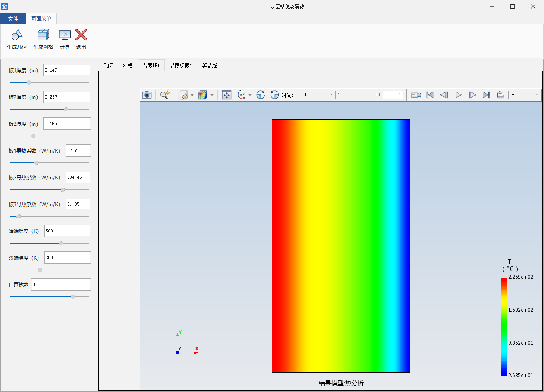Click the section plane box icon
544x392 pixels.
tap(184, 95)
